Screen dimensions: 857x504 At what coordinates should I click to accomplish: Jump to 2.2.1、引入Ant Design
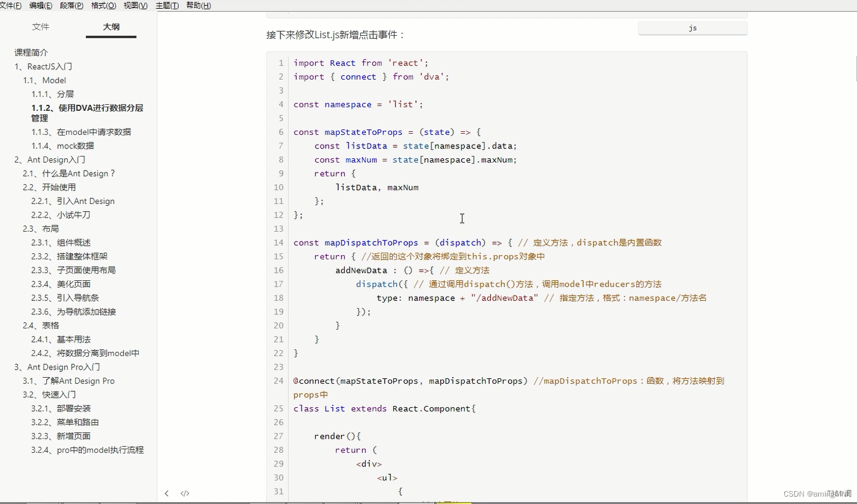coord(73,201)
